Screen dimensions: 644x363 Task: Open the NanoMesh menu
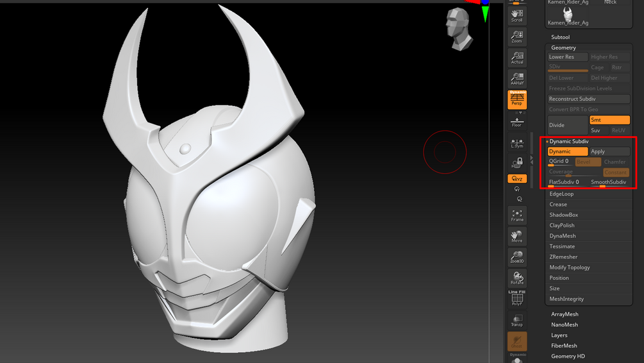[565, 325]
